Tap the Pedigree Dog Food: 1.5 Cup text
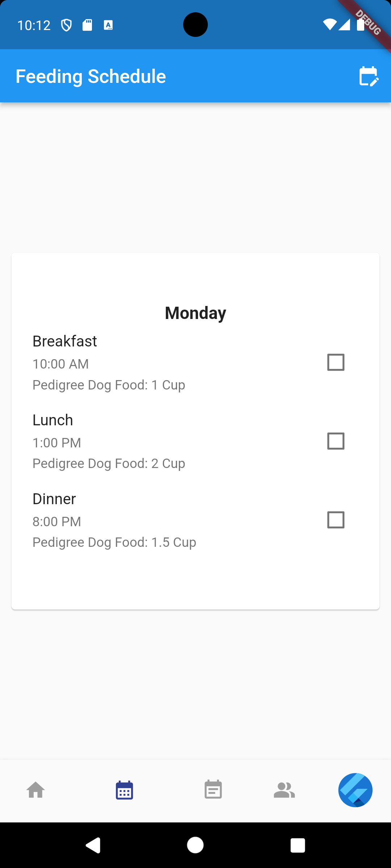 click(x=114, y=542)
